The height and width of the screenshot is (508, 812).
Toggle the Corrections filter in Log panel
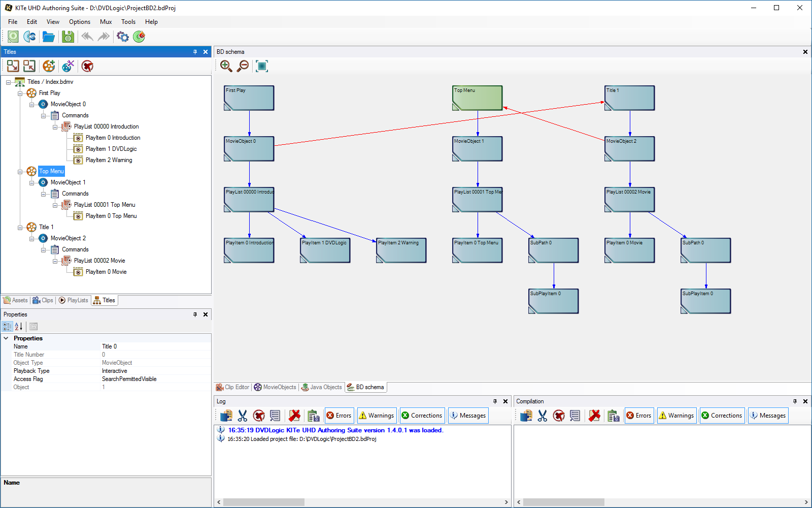pyautogui.click(x=422, y=416)
